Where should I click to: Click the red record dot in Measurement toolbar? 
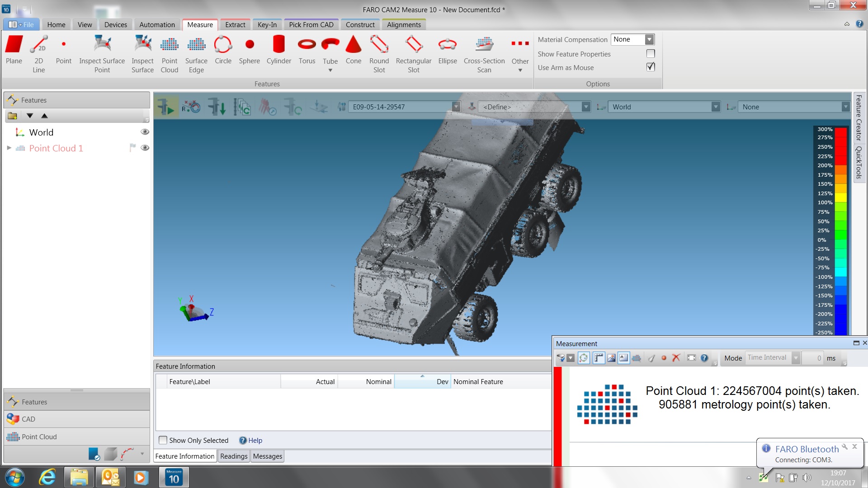pyautogui.click(x=664, y=358)
